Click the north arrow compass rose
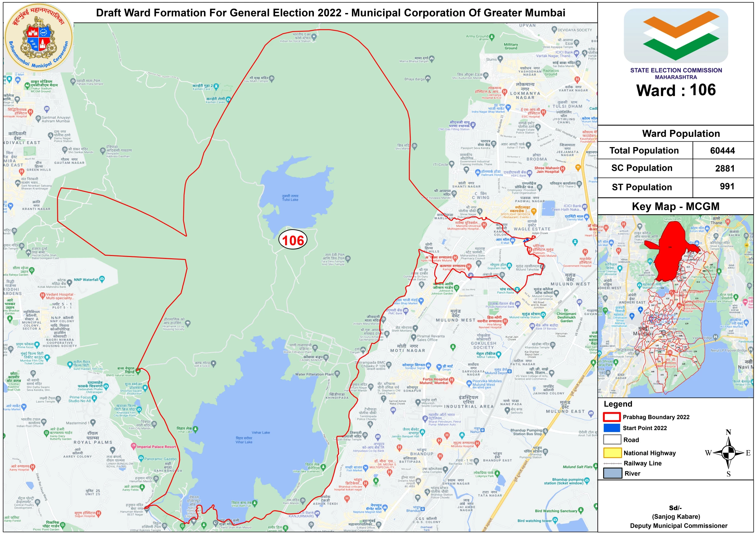Screen dimensions: 756x534 (728, 453)
